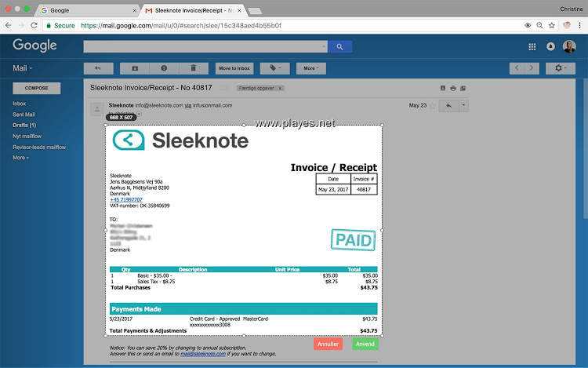Click the top-center selection handle
The image size is (588, 368).
244,126
